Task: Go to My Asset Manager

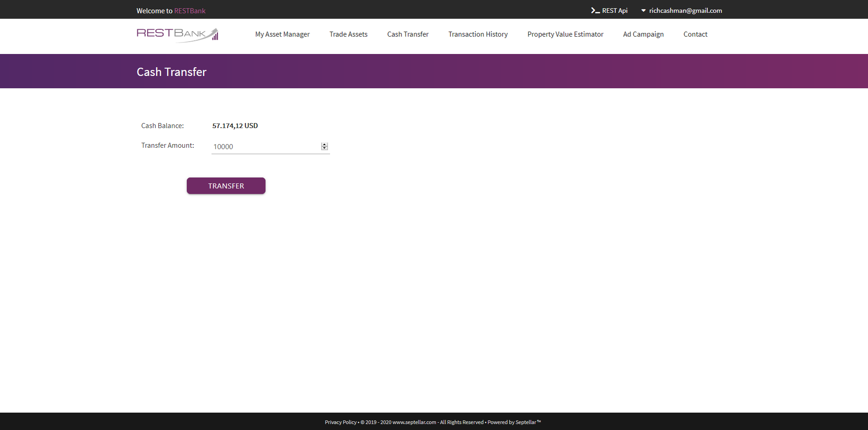Action: (x=282, y=34)
